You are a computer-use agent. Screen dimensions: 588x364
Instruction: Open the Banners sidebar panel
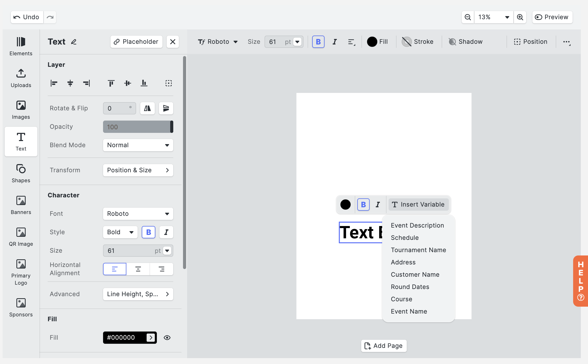(x=21, y=205)
